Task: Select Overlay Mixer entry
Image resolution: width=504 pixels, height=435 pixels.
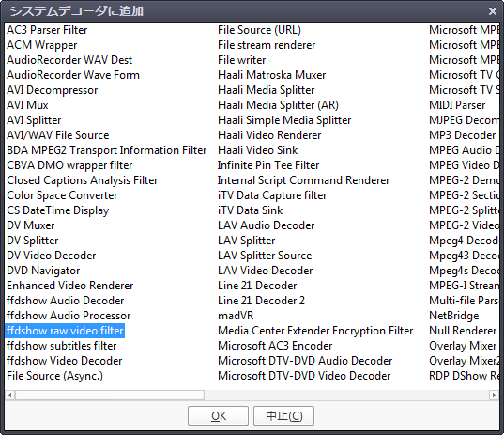Action: pos(463,346)
